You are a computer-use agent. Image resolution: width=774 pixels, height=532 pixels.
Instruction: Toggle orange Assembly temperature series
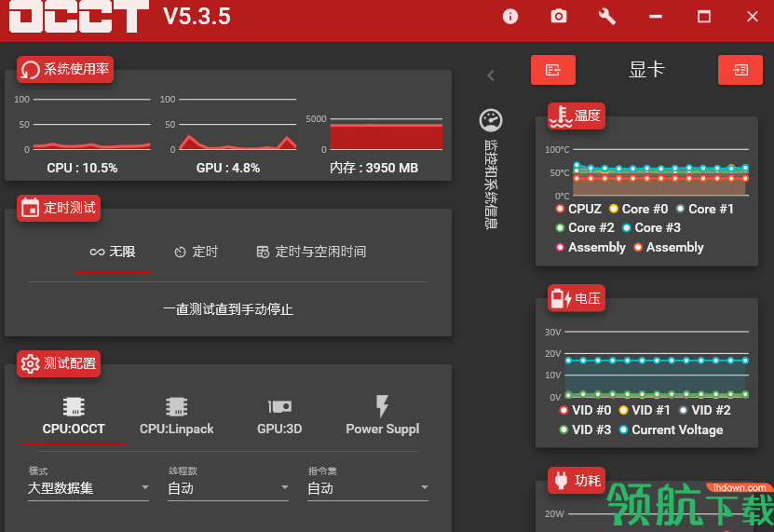pos(669,247)
